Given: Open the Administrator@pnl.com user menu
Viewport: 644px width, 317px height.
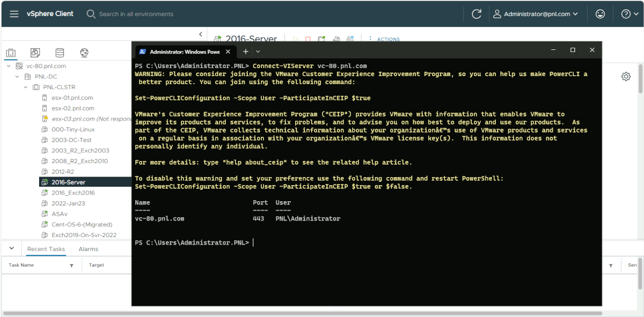Looking at the screenshot, I should pos(535,14).
